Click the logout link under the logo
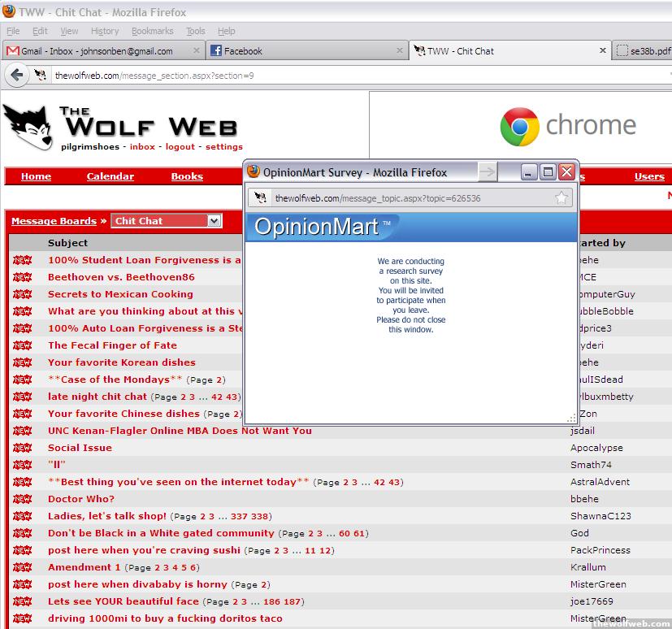Viewport: 672px width, 629px height. (180, 147)
